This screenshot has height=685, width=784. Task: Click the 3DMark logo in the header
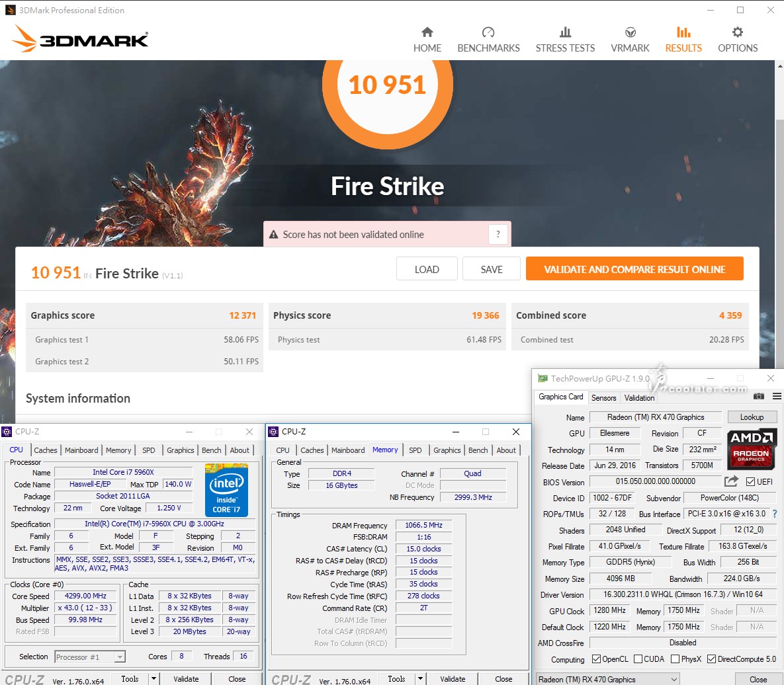pyautogui.click(x=80, y=38)
